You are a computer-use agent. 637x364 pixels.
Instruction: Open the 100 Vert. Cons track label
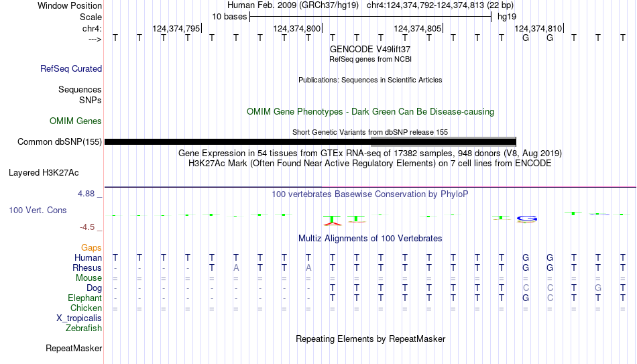click(x=38, y=210)
